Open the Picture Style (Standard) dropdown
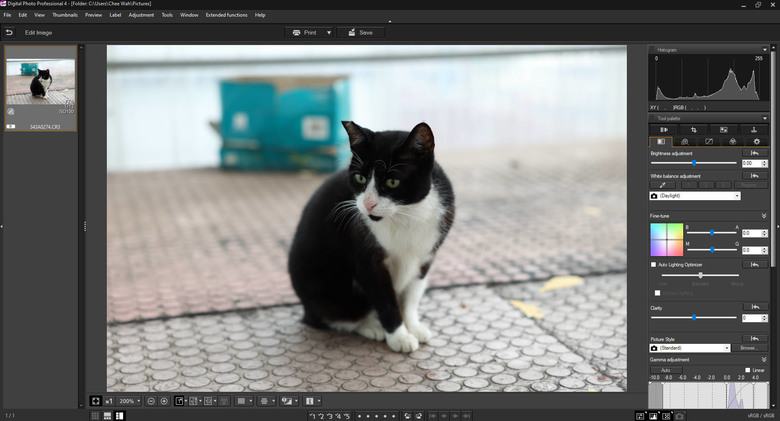This screenshot has width=780, height=421. tap(727, 348)
